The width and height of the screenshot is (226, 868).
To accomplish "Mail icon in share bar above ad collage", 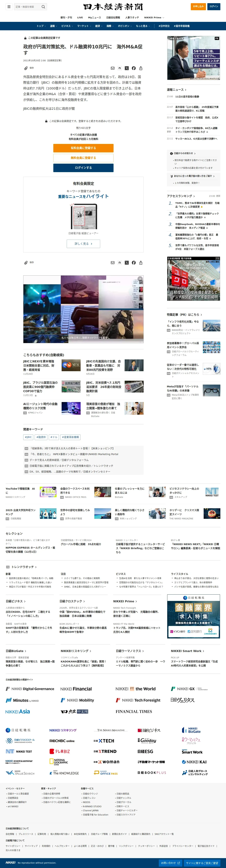I will [112, 262].
